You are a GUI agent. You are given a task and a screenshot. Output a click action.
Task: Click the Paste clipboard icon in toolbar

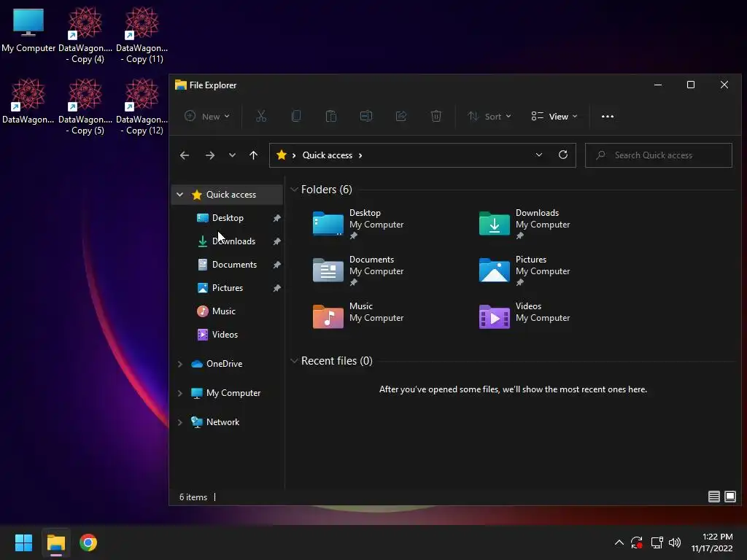click(x=331, y=116)
